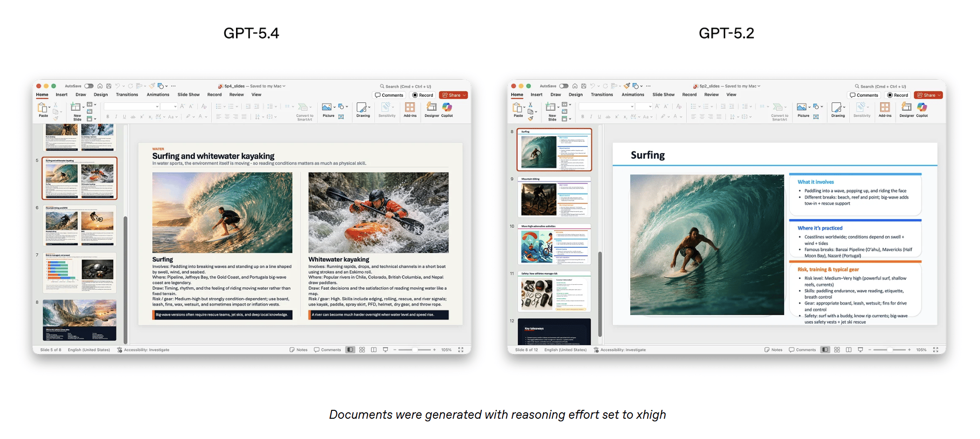Open Designer in the 5p2_slides window
This screenshot has height=439, width=980.
906,110
